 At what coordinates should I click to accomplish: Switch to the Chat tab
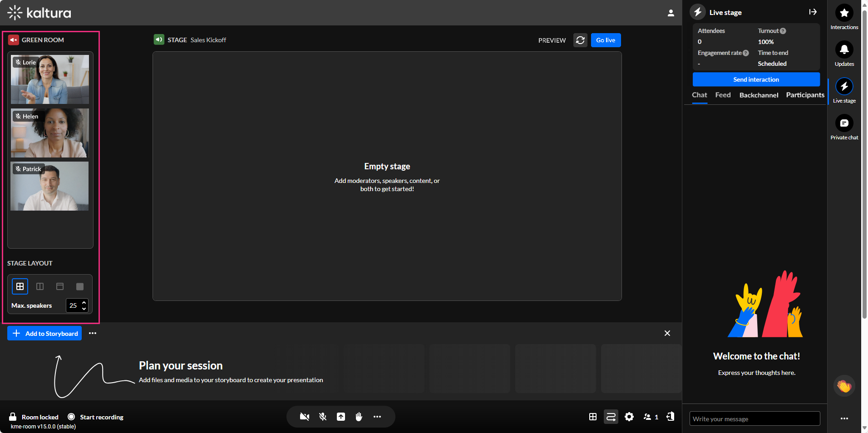pos(700,95)
